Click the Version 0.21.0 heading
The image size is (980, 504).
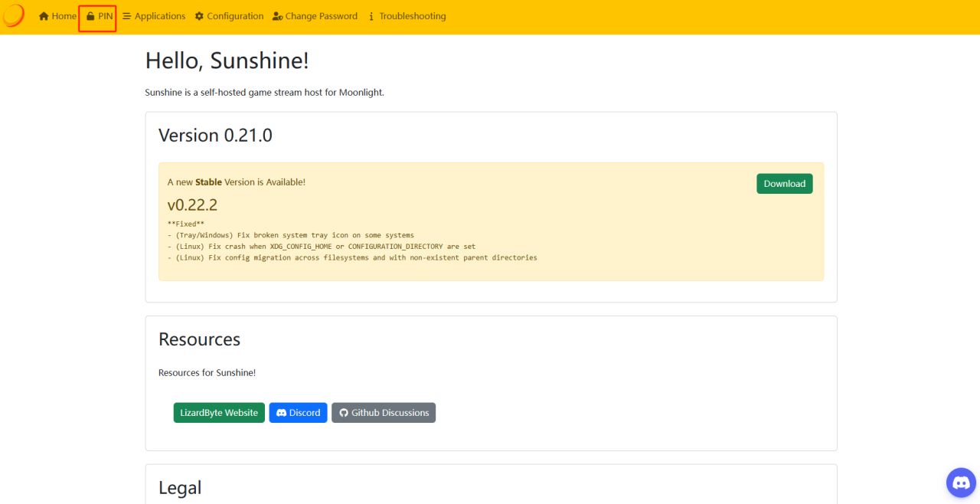pyautogui.click(x=215, y=136)
